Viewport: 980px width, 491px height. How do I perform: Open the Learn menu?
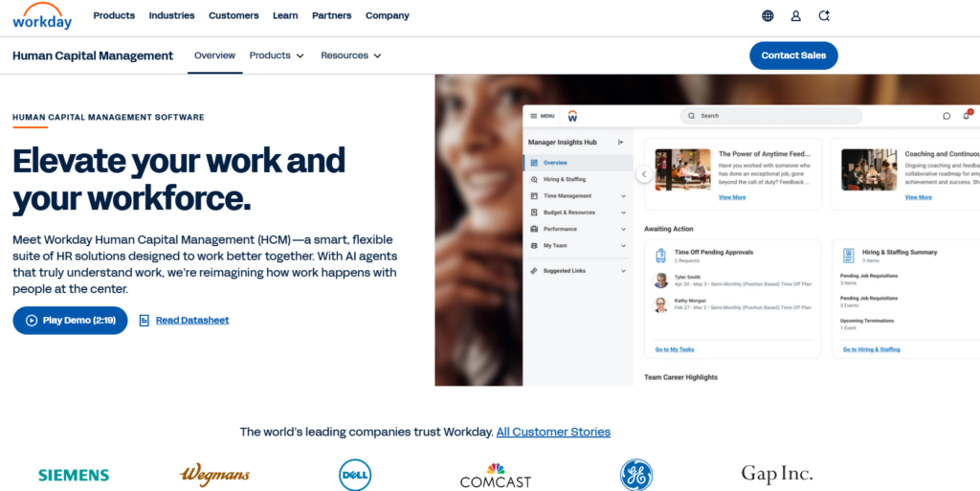pos(285,15)
